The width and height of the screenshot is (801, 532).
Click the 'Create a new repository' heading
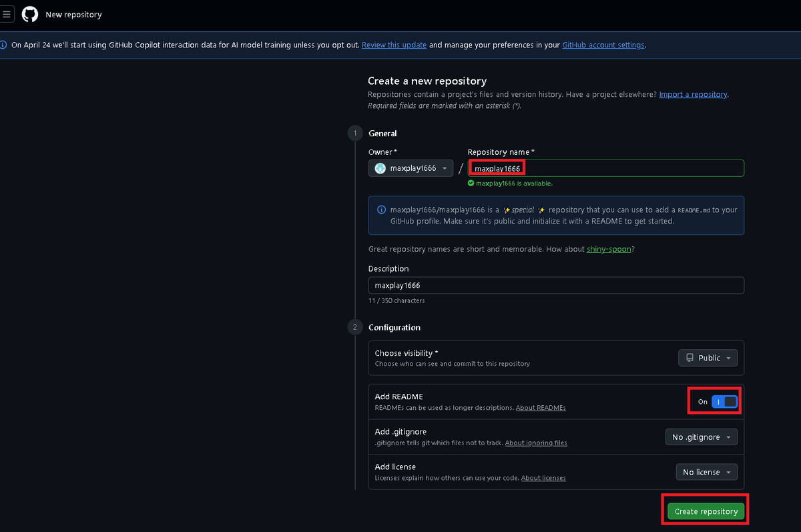pyautogui.click(x=427, y=81)
